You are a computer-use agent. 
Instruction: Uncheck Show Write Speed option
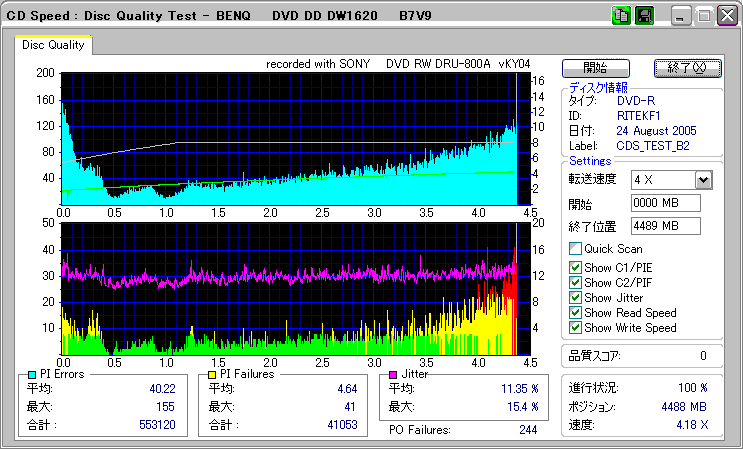click(575, 327)
